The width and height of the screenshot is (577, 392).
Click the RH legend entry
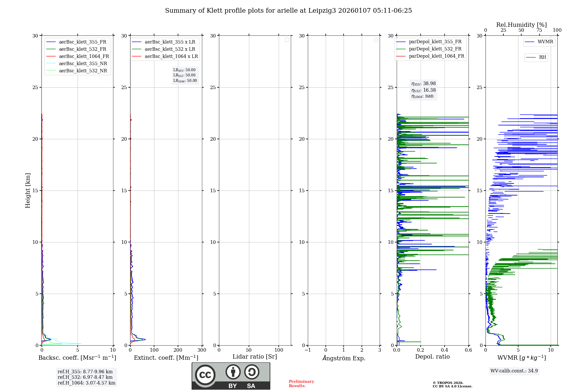pyautogui.click(x=542, y=57)
